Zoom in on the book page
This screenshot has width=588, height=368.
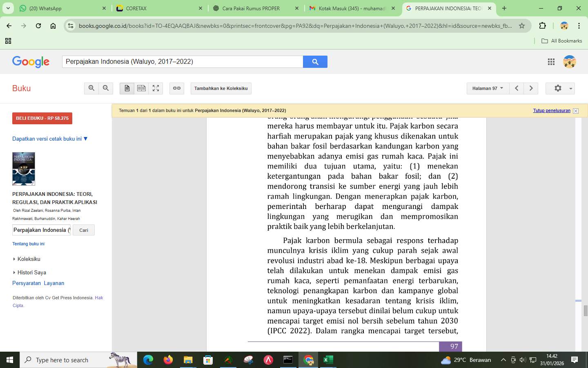point(91,88)
